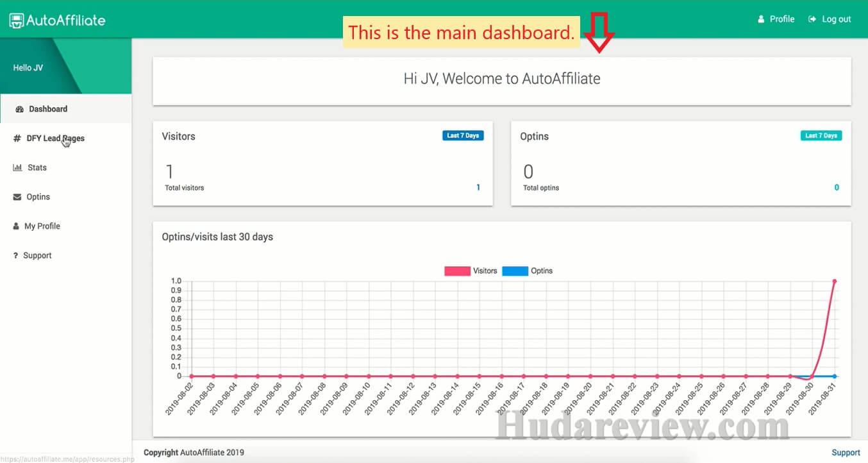The height and width of the screenshot is (463, 868).
Task: Click the 1.0 y-axis value
Action: click(x=176, y=281)
